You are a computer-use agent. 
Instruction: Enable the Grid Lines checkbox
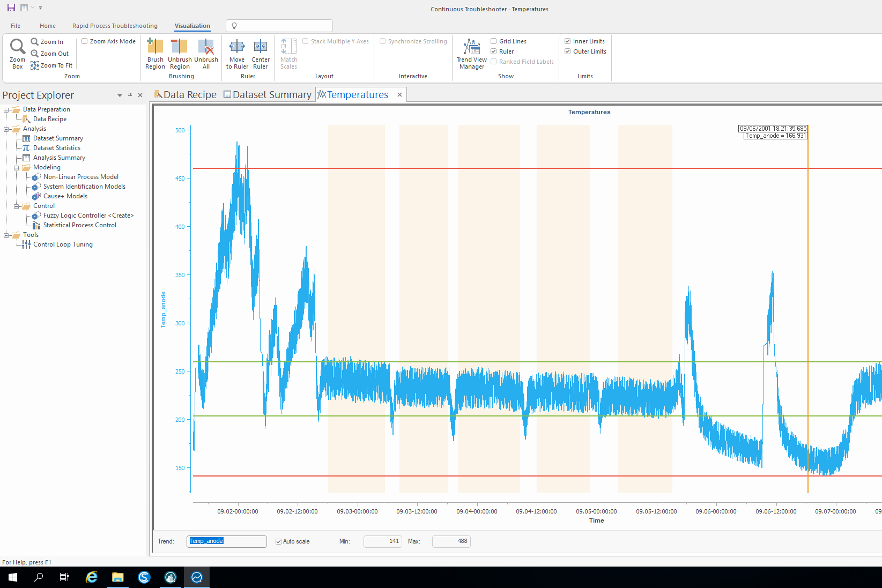pyautogui.click(x=494, y=41)
